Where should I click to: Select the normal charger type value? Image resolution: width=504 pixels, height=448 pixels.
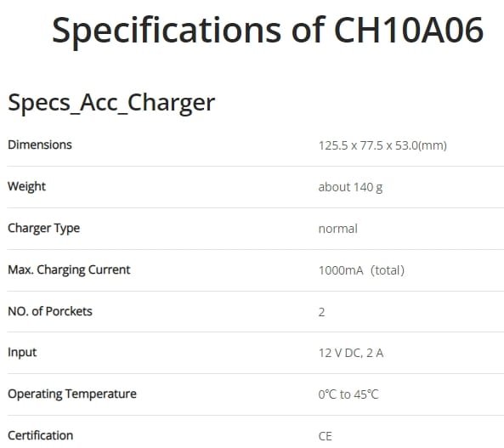337,229
